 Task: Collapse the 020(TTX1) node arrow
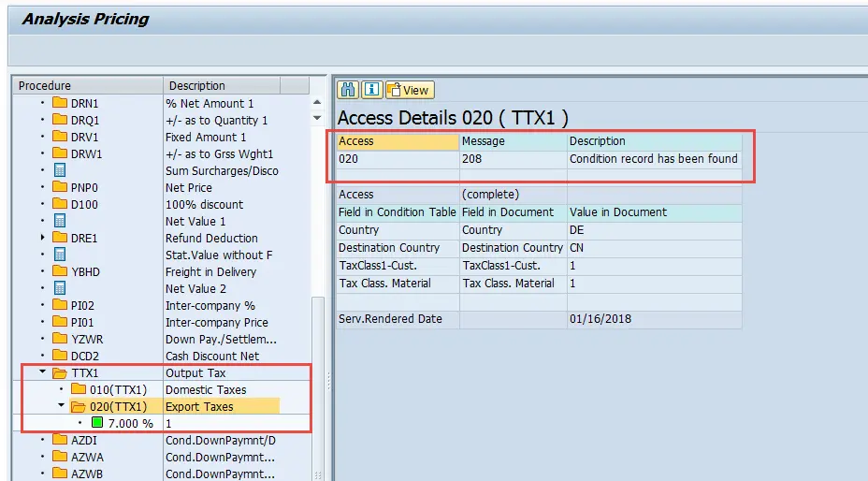click(x=62, y=405)
